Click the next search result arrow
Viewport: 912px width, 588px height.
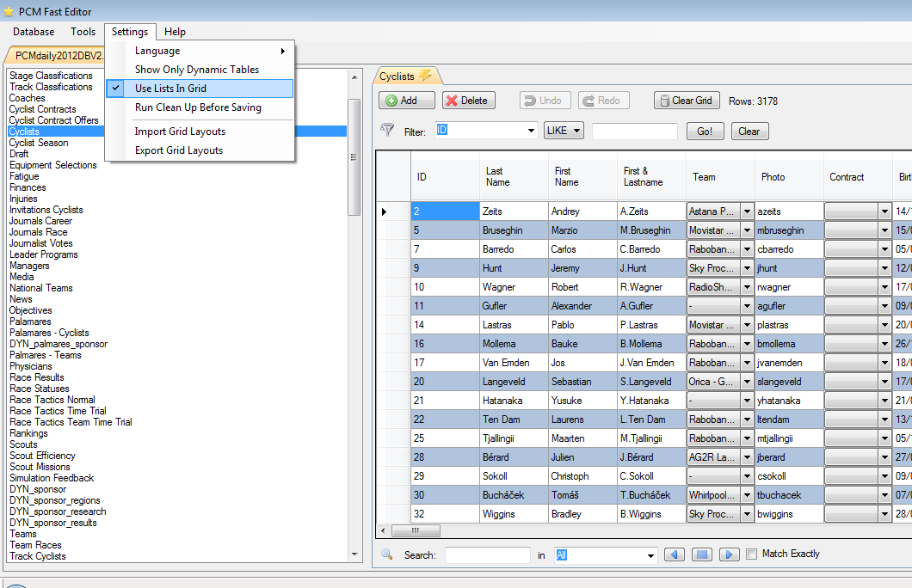point(729,555)
